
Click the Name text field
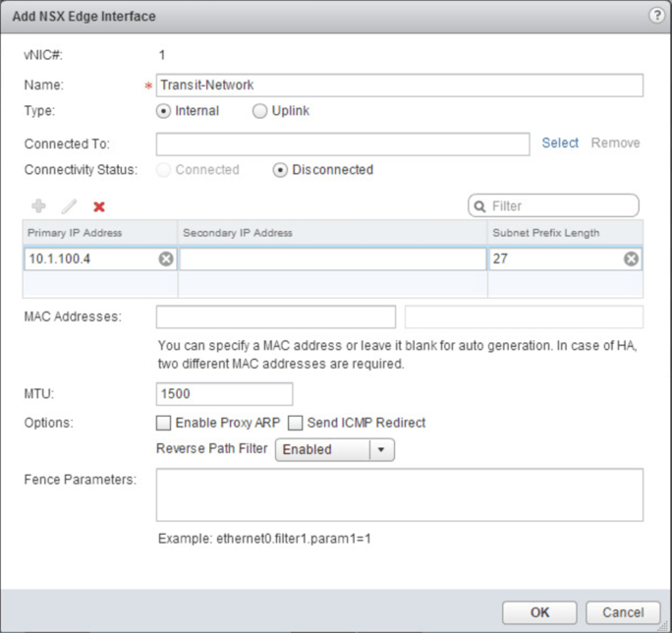coord(399,86)
